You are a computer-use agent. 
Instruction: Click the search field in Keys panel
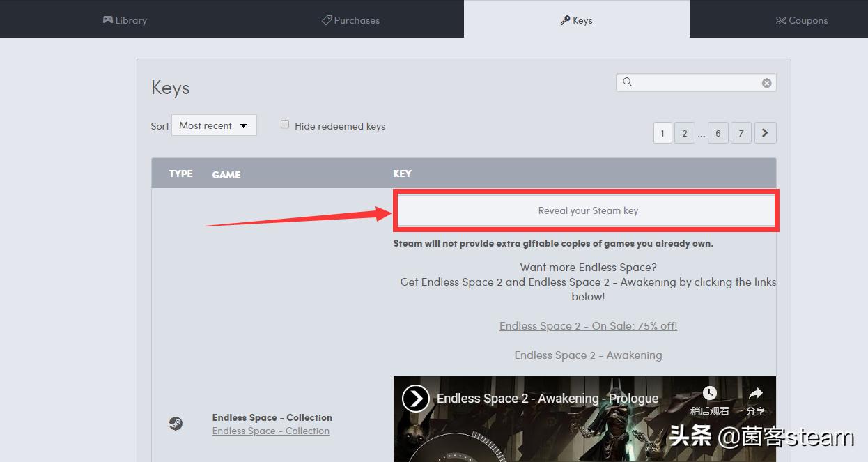pos(696,82)
